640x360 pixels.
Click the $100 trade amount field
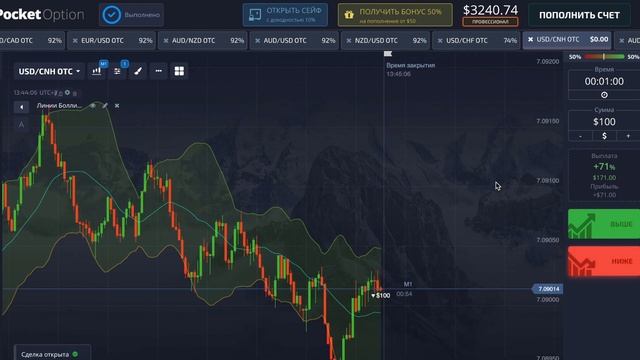point(604,122)
